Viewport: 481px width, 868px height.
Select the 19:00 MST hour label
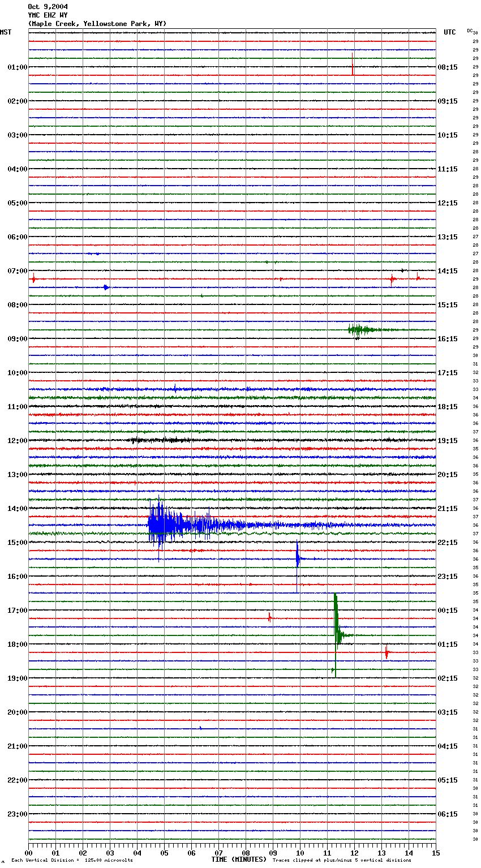coord(18,678)
